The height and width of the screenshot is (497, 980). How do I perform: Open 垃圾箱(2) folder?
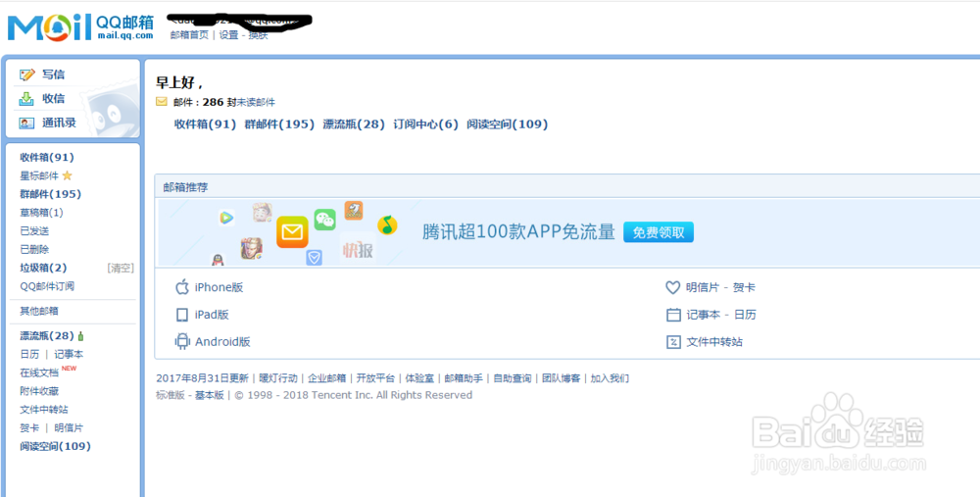tap(43, 269)
